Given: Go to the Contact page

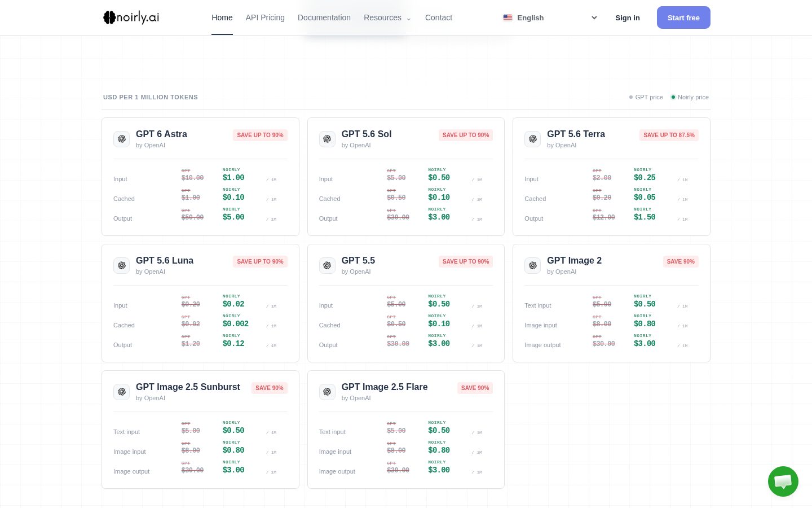Looking at the screenshot, I should [439, 17].
